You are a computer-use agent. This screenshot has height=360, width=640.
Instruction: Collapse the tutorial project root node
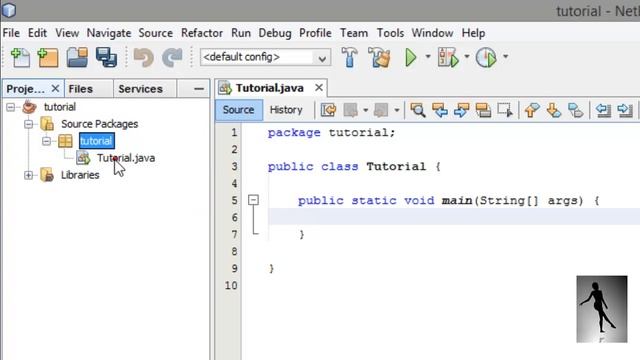click(11, 107)
